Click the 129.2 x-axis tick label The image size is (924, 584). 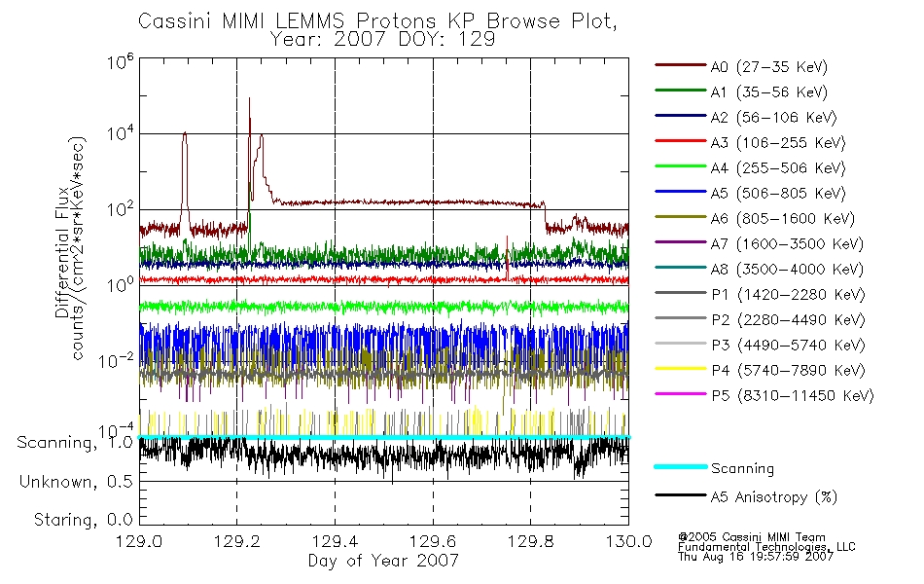[x=237, y=541]
